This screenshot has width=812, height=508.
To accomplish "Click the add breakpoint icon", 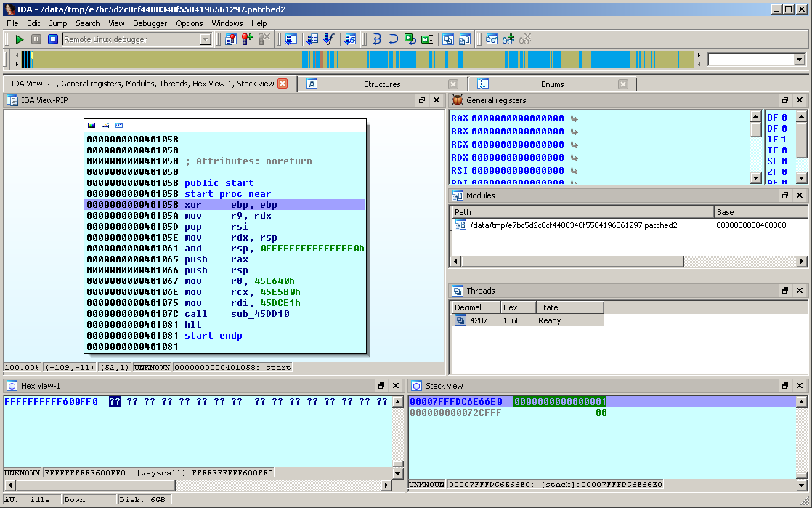I will coord(248,39).
